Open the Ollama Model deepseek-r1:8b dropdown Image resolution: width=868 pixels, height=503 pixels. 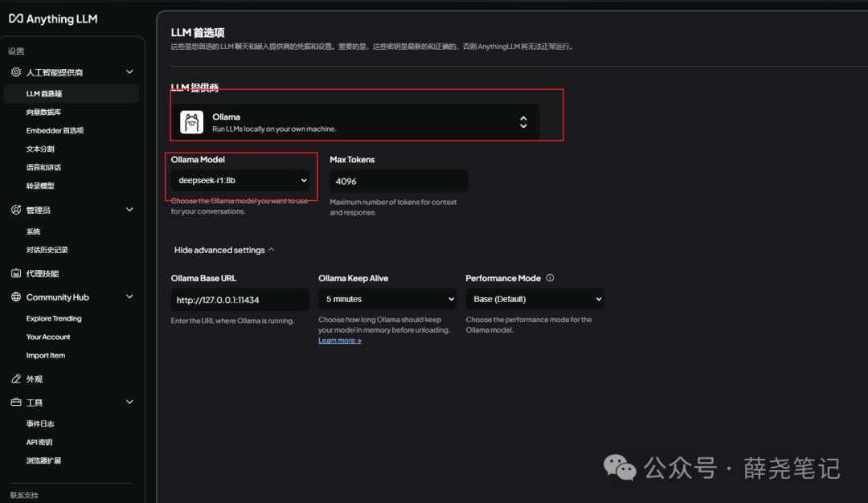pyautogui.click(x=240, y=181)
